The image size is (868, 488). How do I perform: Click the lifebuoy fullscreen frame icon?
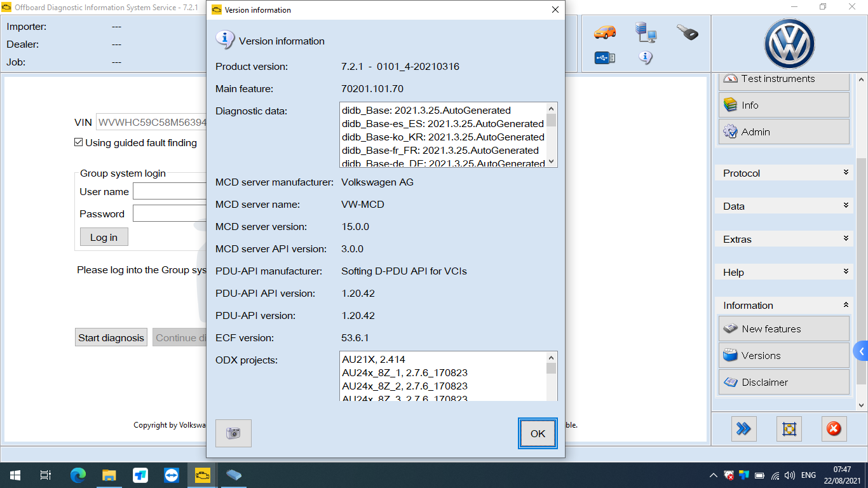789,430
